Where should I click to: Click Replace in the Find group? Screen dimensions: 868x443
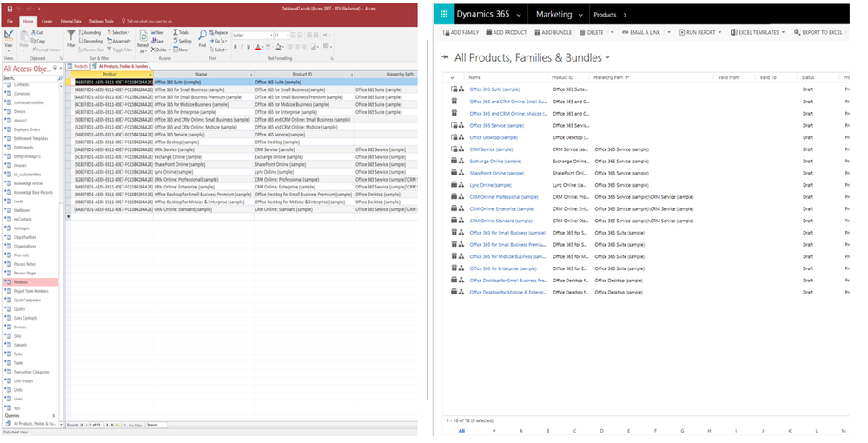pos(218,33)
